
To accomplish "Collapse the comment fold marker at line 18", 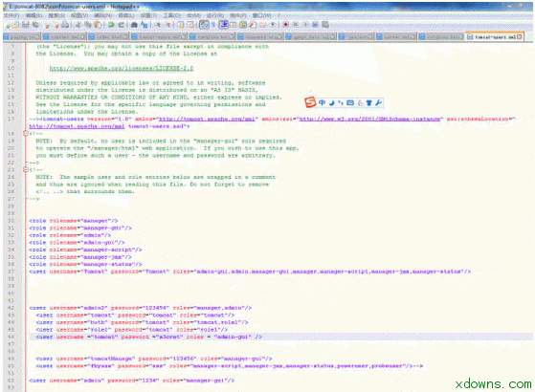I will click(25, 134).
